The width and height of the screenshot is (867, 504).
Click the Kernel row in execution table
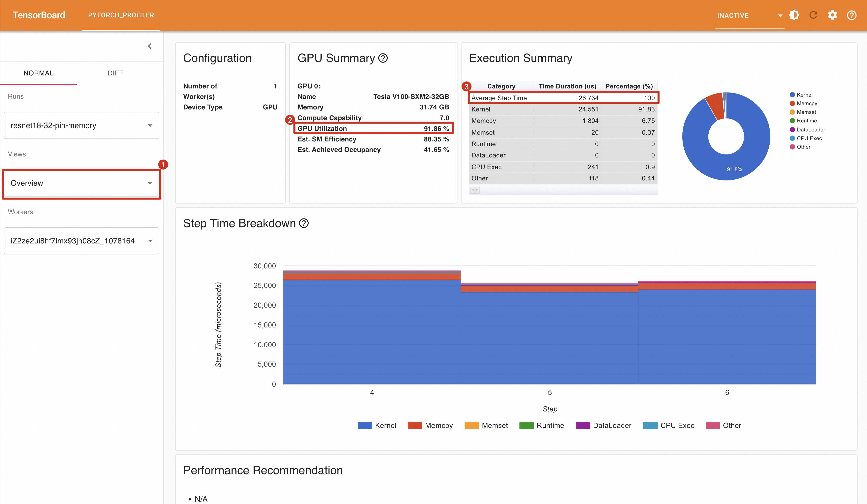tap(563, 109)
